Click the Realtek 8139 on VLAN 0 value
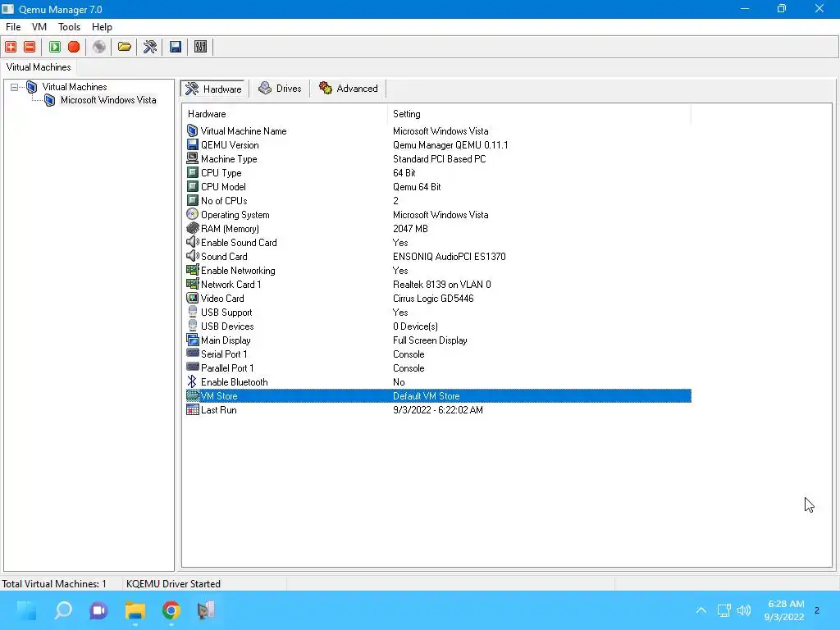The image size is (840, 630). [x=442, y=284]
